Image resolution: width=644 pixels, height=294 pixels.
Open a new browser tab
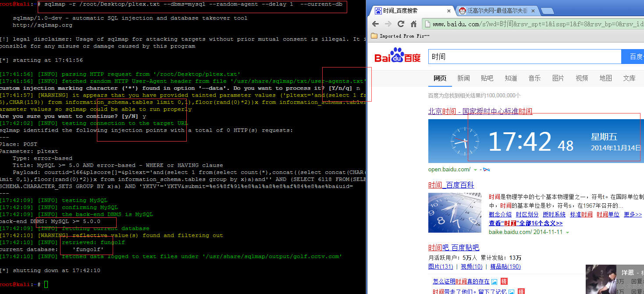(547, 11)
